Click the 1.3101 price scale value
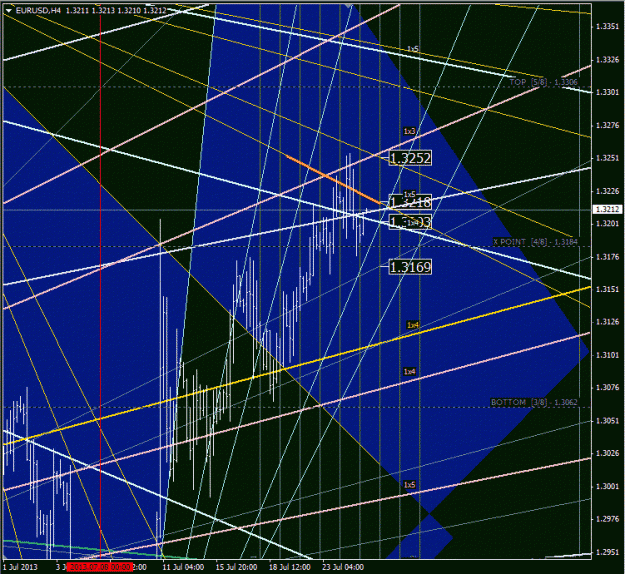 607,355
